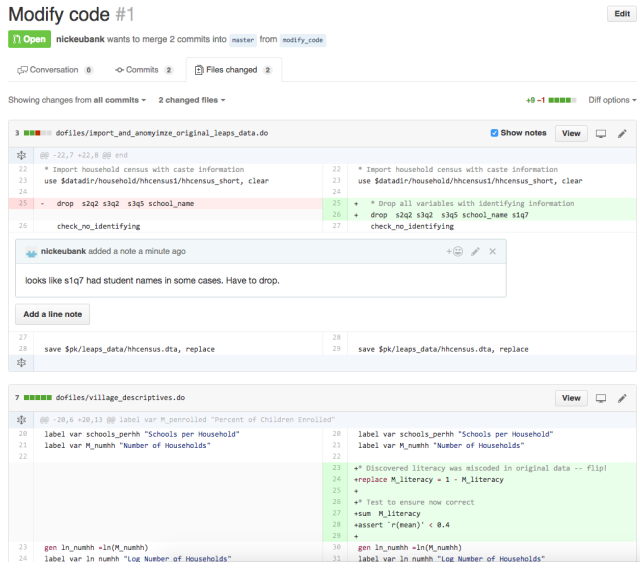Click the hunk header '@@ -22,7 +22,8 @@ end'

pyautogui.click(x=84, y=155)
